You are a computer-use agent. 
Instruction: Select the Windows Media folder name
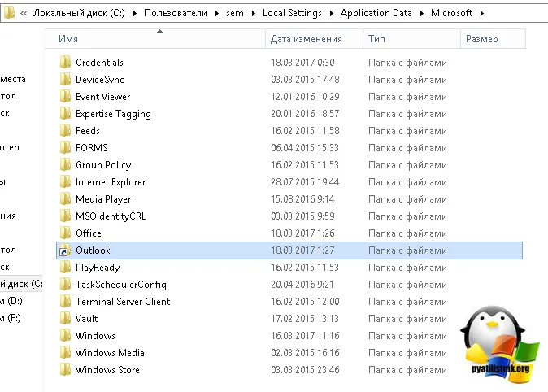tap(110, 352)
